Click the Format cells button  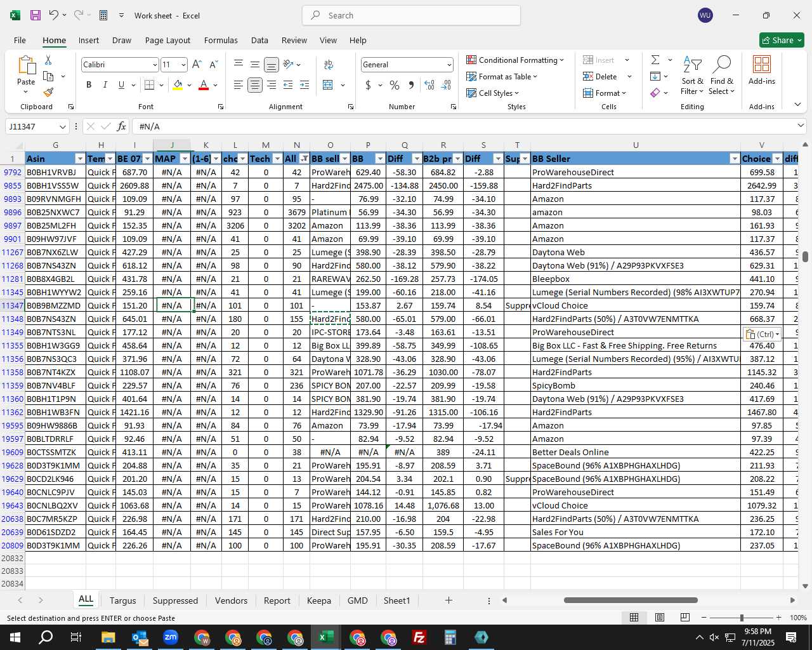click(x=605, y=93)
